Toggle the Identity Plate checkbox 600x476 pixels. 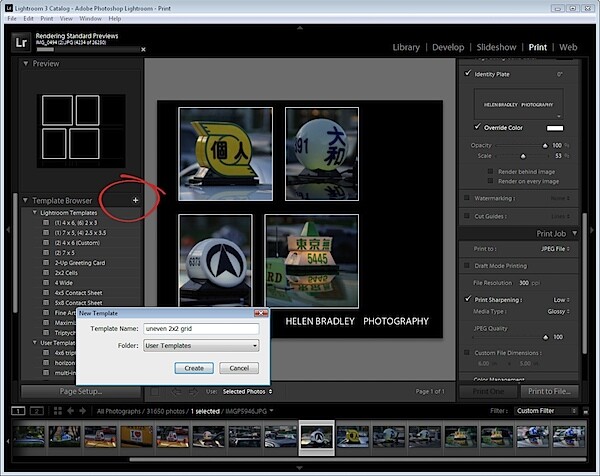pyautogui.click(x=468, y=73)
